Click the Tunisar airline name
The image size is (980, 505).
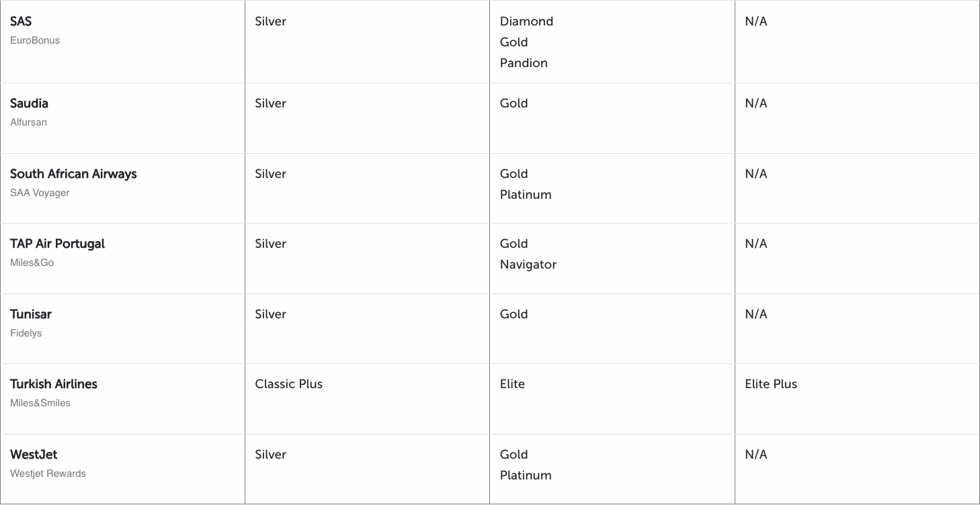point(31,314)
